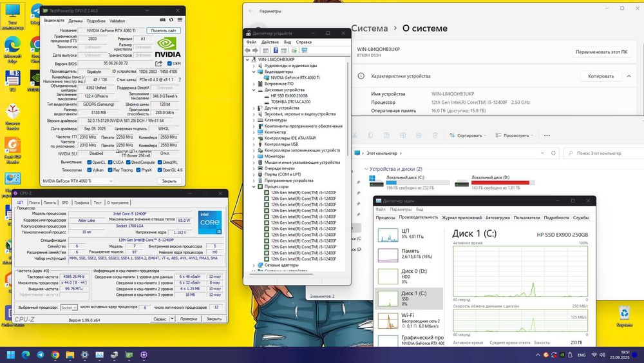Click the Microsoft Edge desktop icon
The height and width of the screenshot is (363, 644).
coord(13,50)
